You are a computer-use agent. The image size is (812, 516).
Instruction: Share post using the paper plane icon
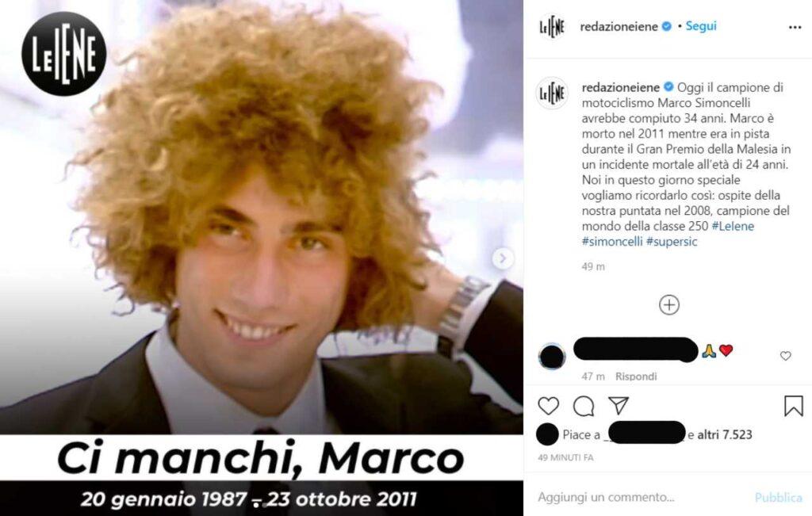[x=619, y=405]
